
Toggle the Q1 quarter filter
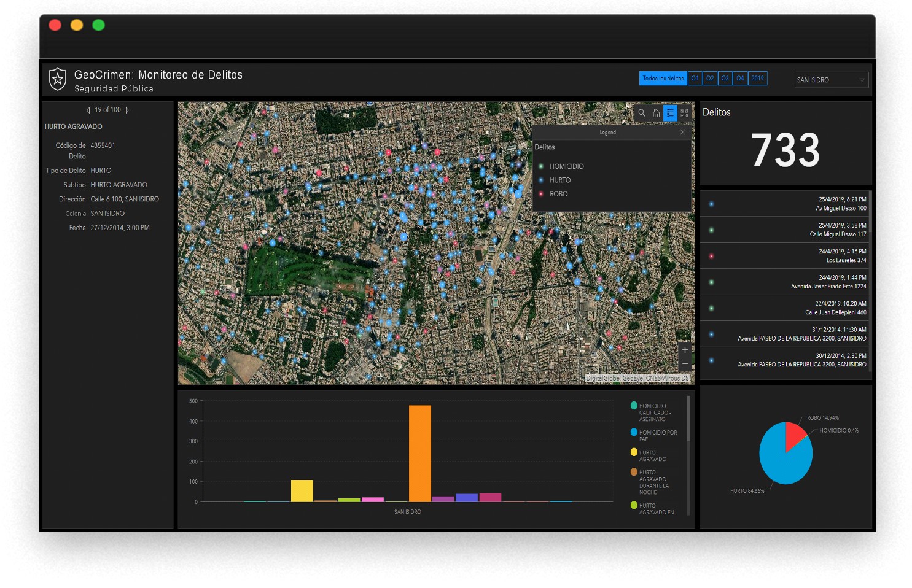(x=695, y=79)
